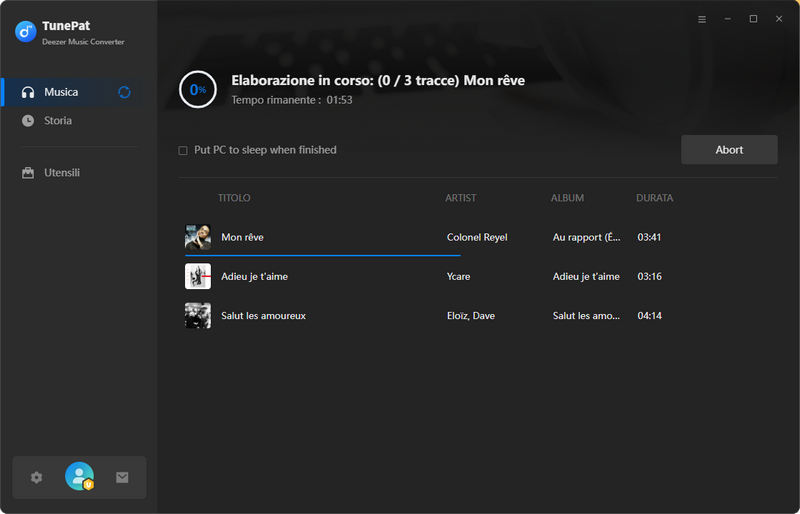Click the DURATA column header
The image size is (800, 514).
tap(655, 198)
